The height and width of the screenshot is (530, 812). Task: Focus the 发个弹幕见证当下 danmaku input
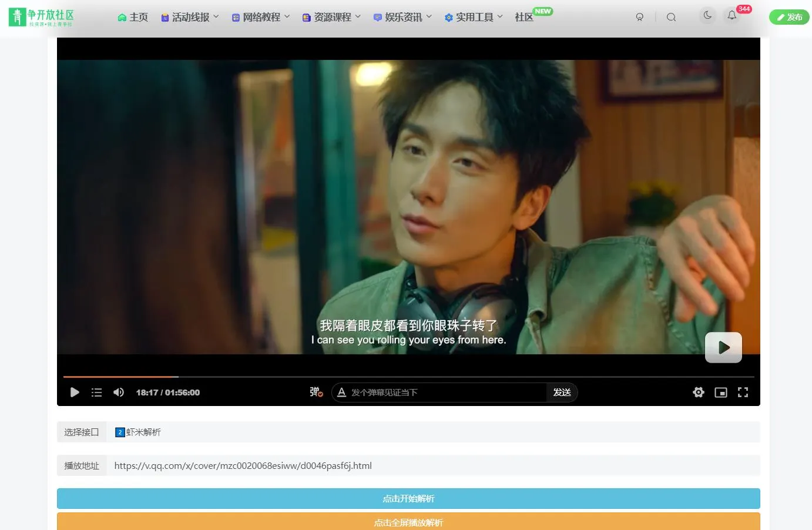(447, 393)
